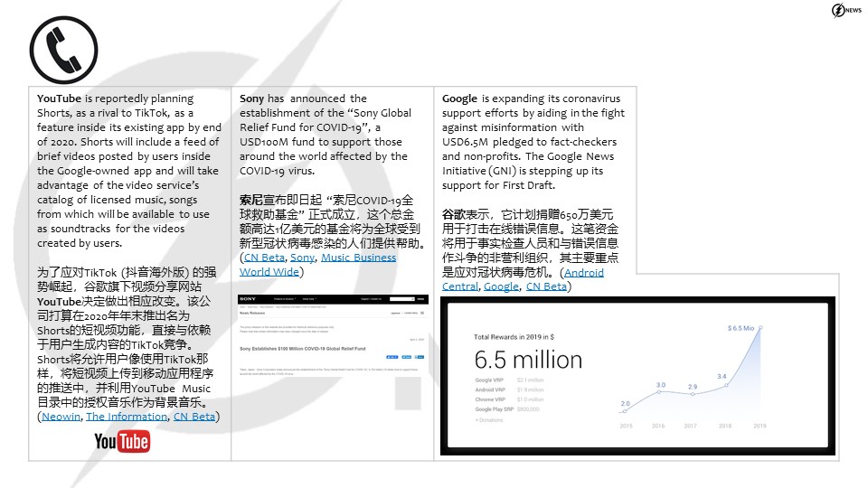The image size is (868, 488).
Task: Click bold 'Sony' heading word in second column
Action: pos(252,99)
